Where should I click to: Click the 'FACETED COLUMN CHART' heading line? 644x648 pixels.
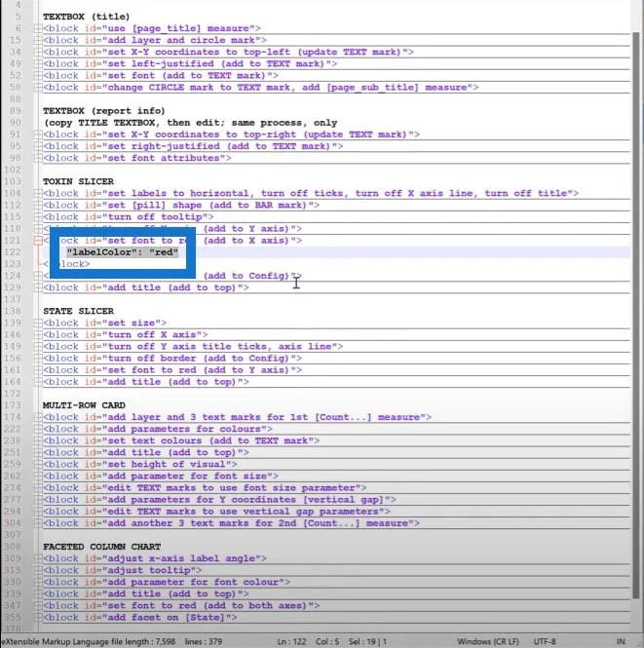(x=102, y=547)
